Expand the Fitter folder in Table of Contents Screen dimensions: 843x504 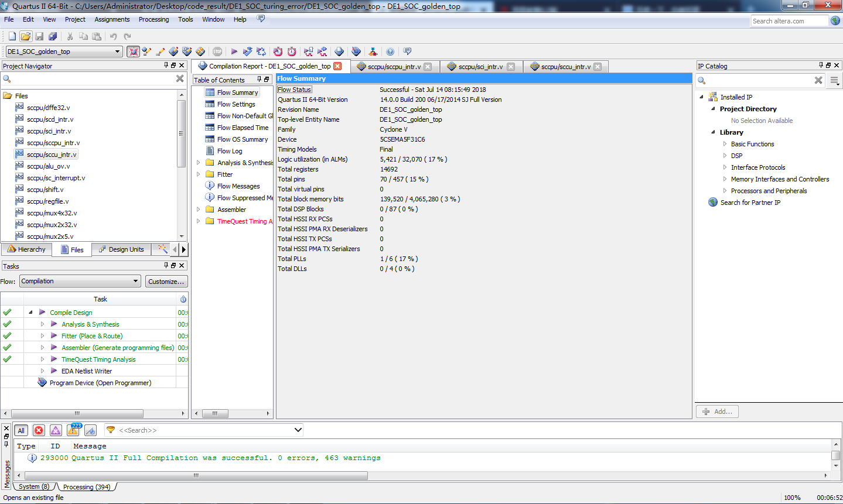pos(198,174)
